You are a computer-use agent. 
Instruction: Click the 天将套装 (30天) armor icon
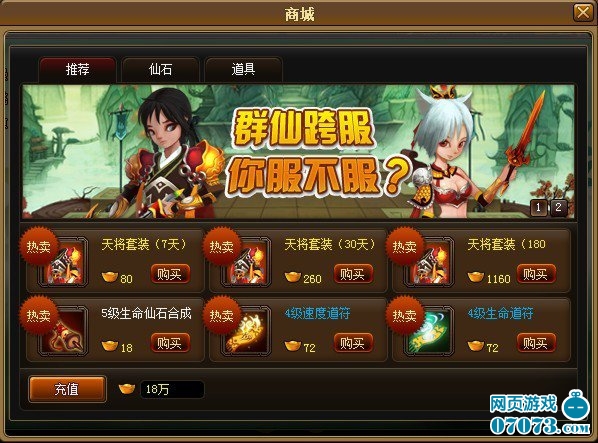(246, 262)
